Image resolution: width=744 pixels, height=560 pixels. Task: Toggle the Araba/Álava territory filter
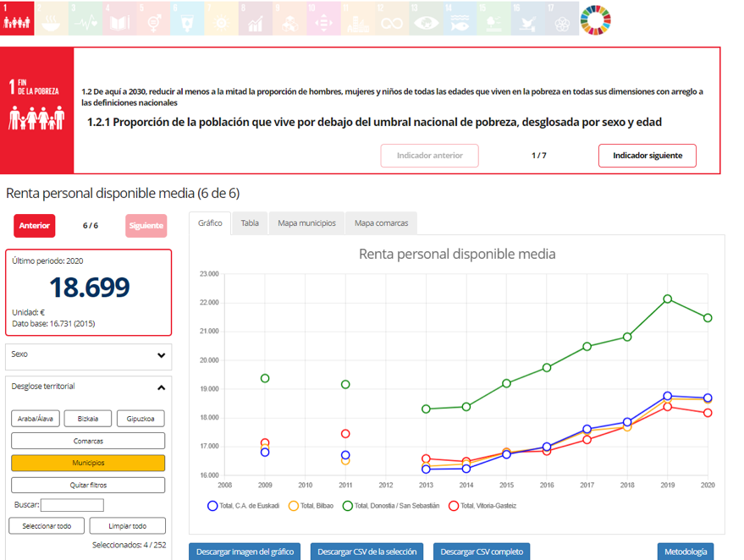tap(34, 419)
